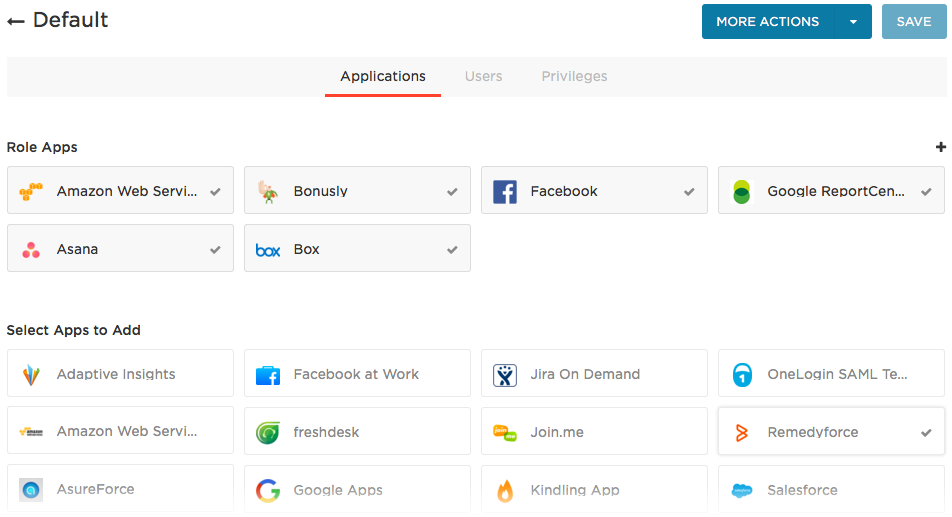The width and height of the screenshot is (952, 517).
Task: Uncheck the Amazon Web Services role app checkmark
Action: click(215, 192)
